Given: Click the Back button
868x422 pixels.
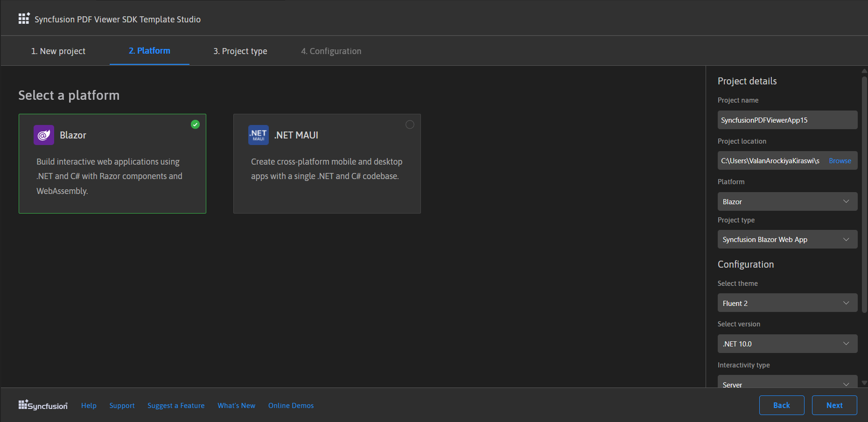Looking at the screenshot, I should pyautogui.click(x=782, y=405).
